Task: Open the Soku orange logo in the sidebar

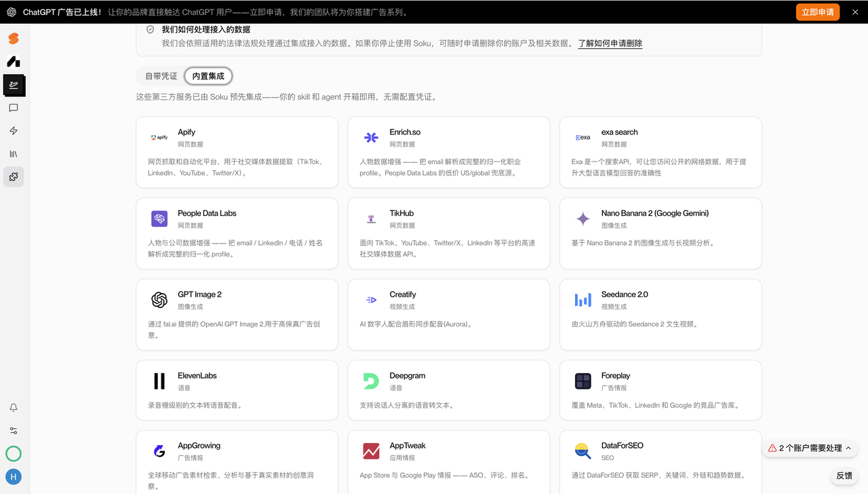Action: 14,39
